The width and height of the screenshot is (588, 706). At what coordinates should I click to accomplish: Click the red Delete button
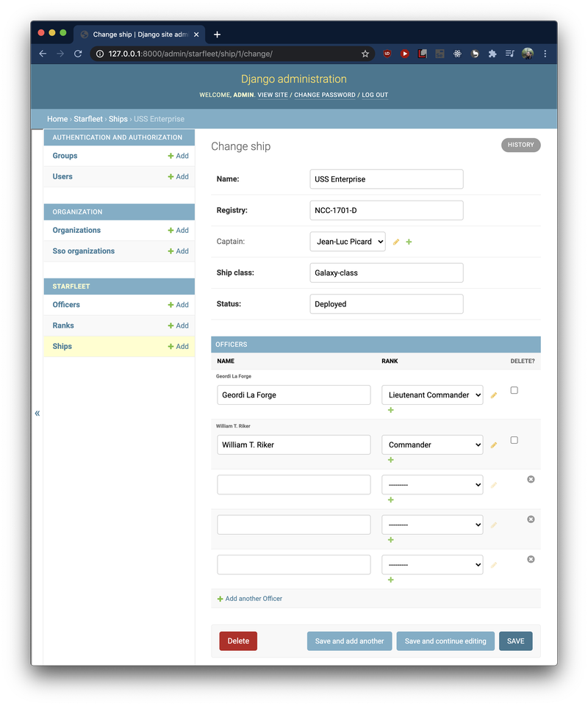coord(238,641)
